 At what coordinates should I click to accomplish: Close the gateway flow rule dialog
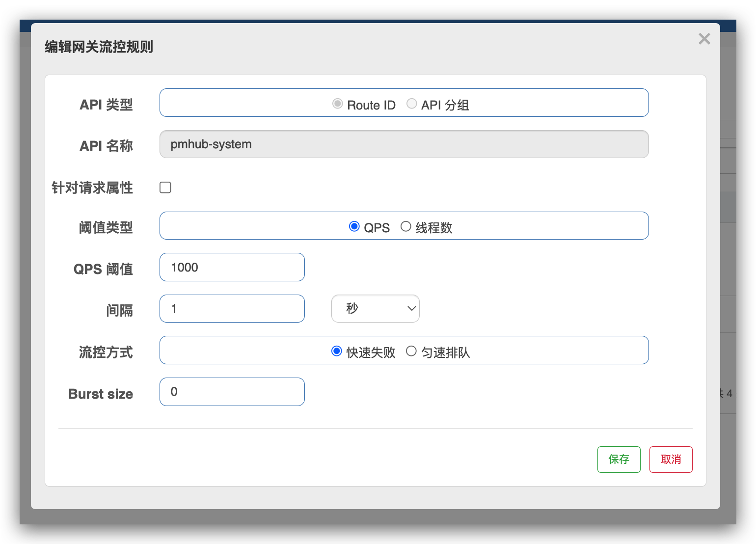click(x=704, y=39)
